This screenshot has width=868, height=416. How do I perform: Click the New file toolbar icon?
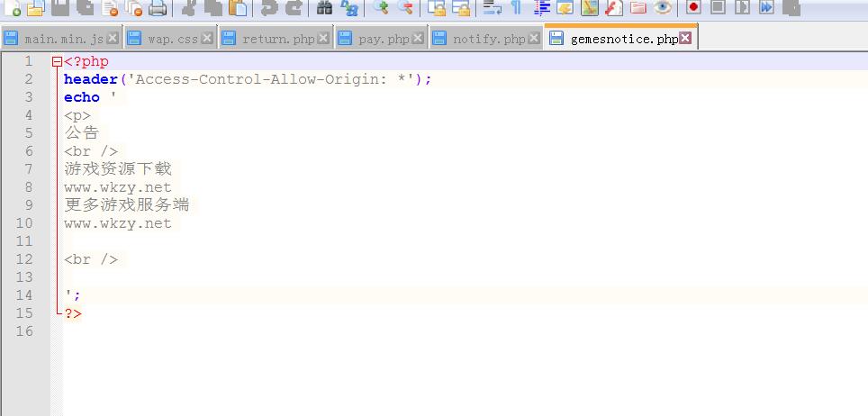point(13,8)
